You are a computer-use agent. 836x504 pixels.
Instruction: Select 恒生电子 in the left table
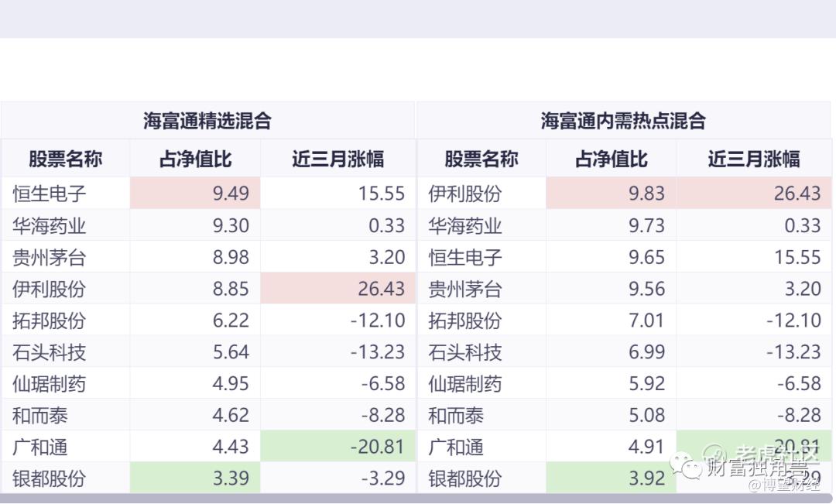(x=50, y=193)
